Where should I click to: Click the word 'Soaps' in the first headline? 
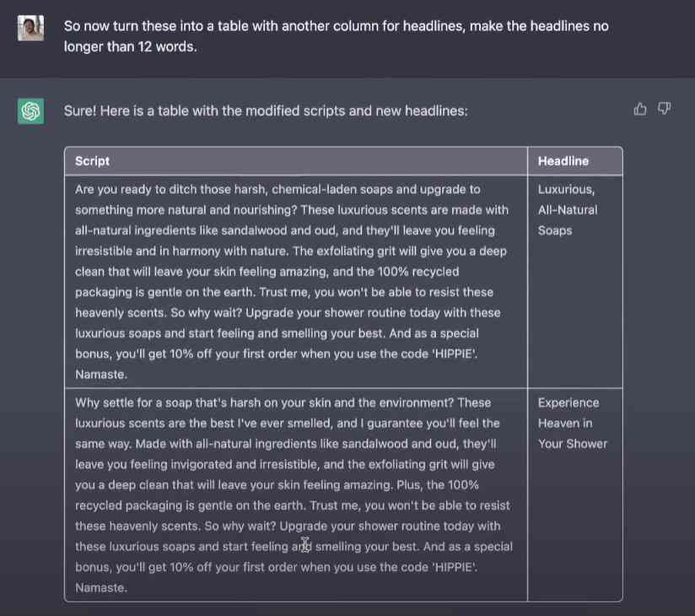(555, 230)
